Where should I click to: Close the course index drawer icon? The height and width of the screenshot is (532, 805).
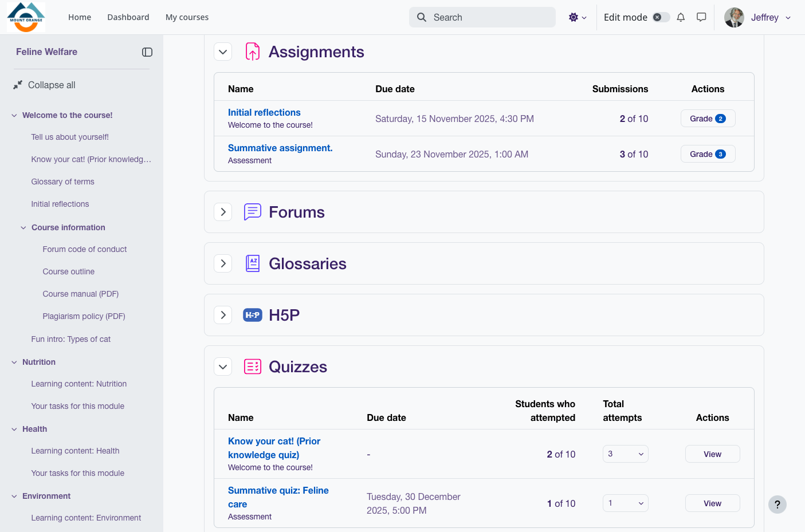coord(147,52)
